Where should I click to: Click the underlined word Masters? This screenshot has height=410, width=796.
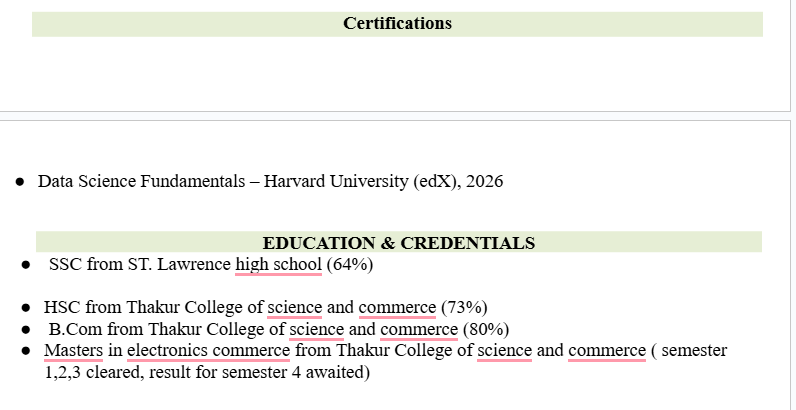coord(73,351)
